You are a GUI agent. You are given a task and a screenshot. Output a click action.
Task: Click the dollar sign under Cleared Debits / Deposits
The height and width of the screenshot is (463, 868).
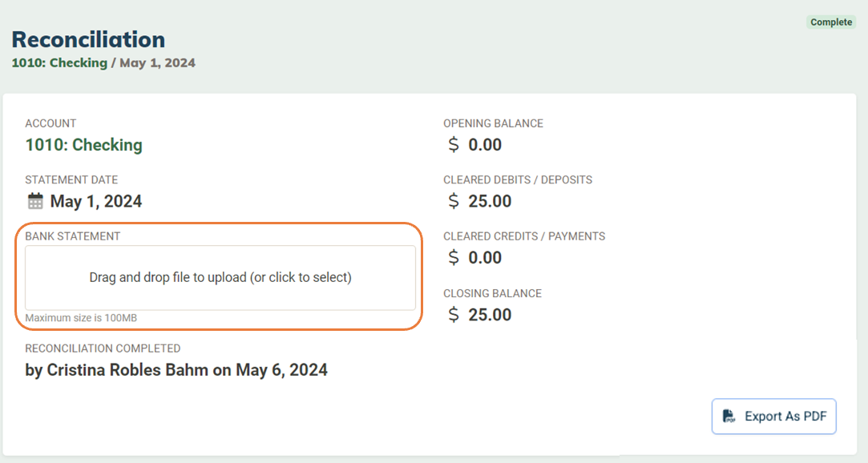pyautogui.click(x=454, y=201)
